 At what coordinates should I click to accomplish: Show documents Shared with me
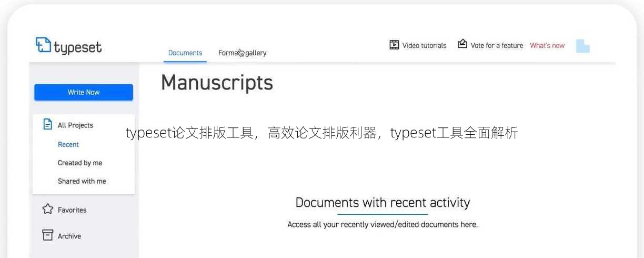[82, 182]
